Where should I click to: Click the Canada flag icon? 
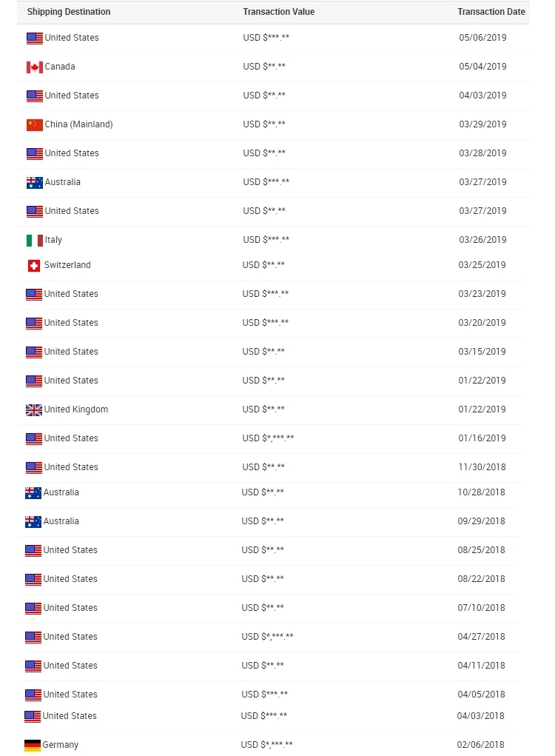click(x=34, y=67)
